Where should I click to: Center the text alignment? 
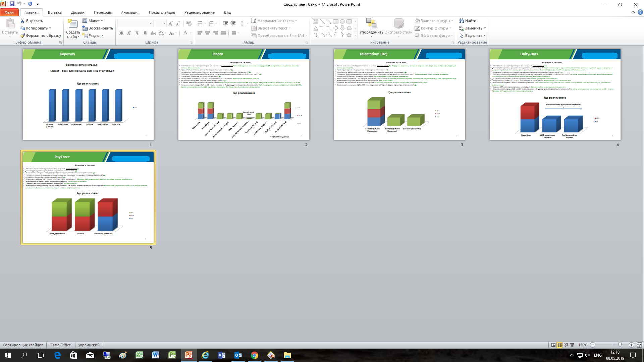(208, 33)
